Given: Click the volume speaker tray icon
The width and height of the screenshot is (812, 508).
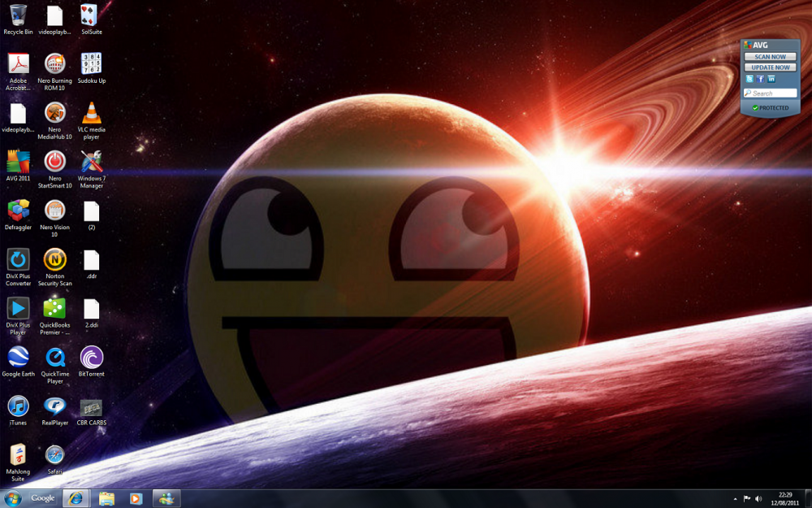Looking at the screenshot, I should point(758,499).
